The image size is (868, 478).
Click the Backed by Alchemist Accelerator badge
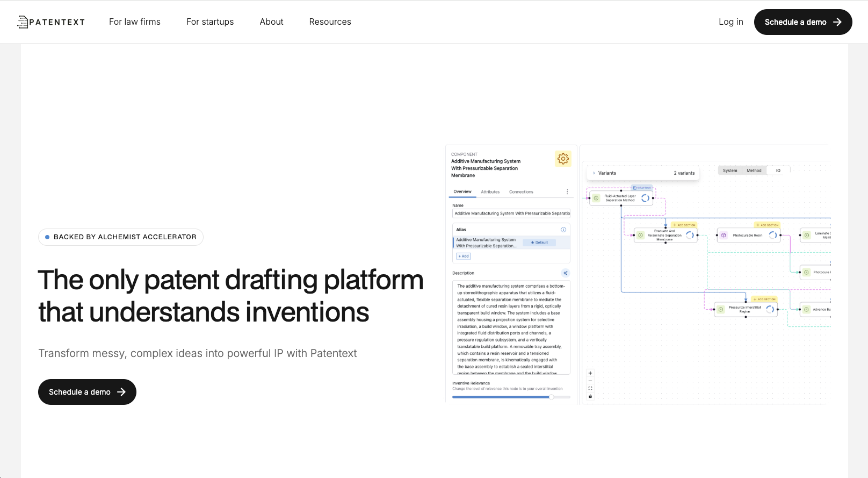tap(121, 237)
